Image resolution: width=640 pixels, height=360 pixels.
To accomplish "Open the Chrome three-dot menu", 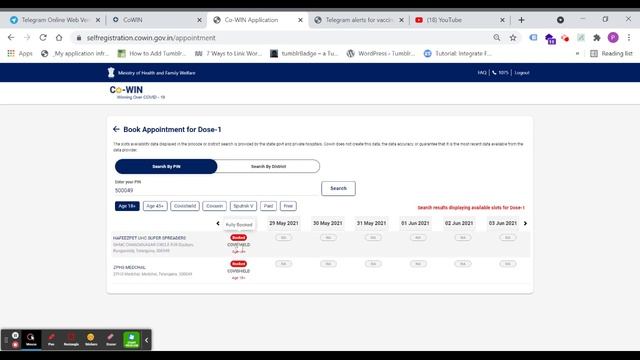I will [629, 38].
